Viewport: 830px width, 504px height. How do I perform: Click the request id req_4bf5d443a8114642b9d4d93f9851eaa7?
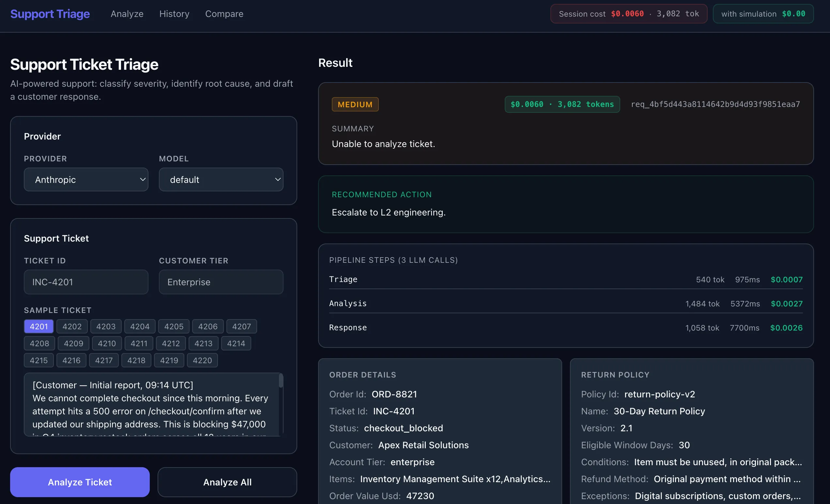716,104
